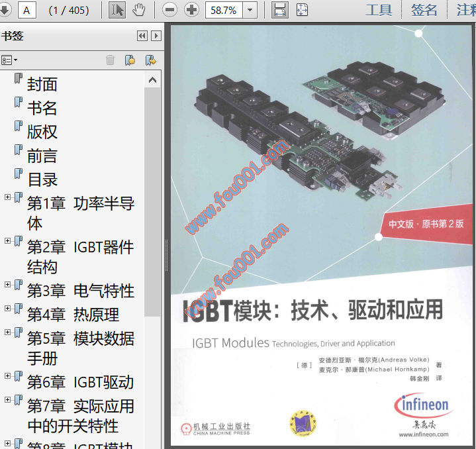This screenshot has height=449, width=476.
Task: Expand bookmarks panel right arrow button
Action: [156, 36]
